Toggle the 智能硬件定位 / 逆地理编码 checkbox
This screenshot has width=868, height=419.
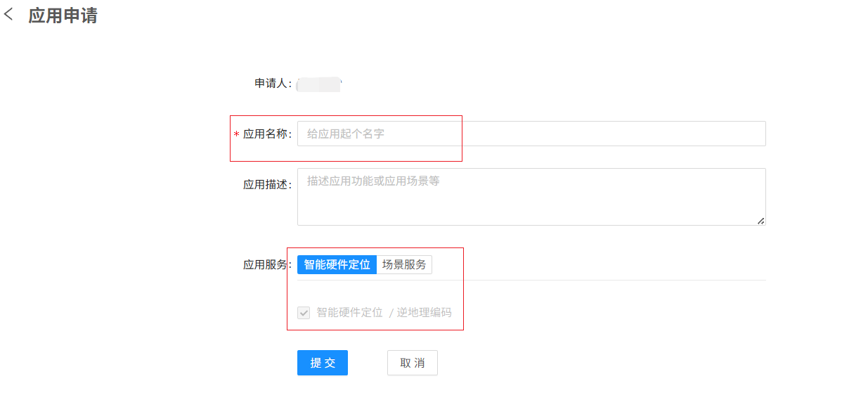(304, 313)
